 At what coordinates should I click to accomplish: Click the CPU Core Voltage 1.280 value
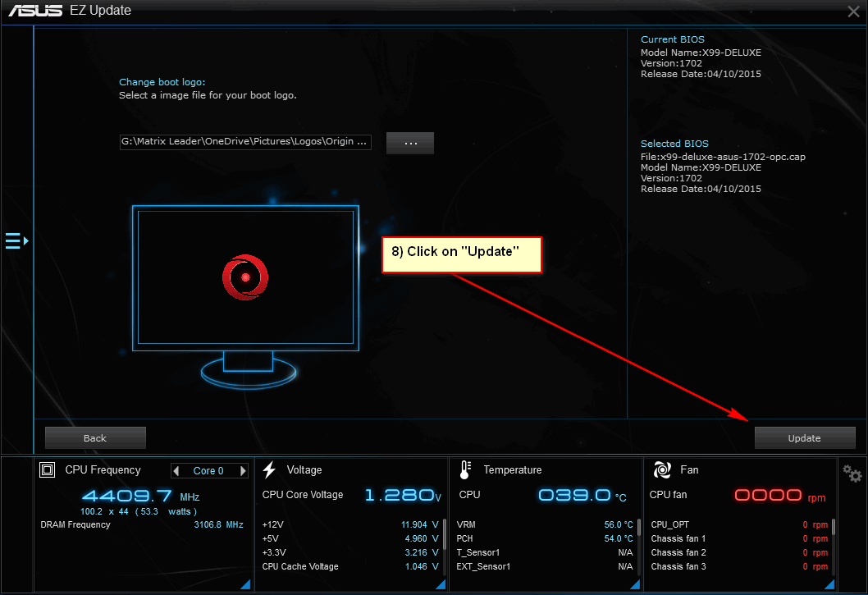coord(403,495)
